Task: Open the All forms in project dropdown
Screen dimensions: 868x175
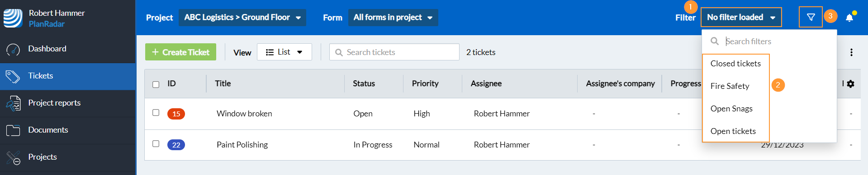Action: (393, 18)
